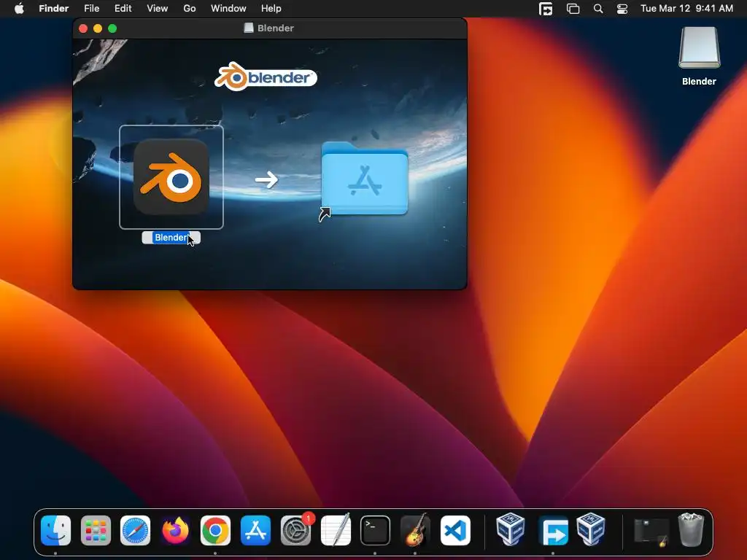747x560 pixels.
Task: Click the arrow-window app icon in menu bar
Action: [546, 9]
